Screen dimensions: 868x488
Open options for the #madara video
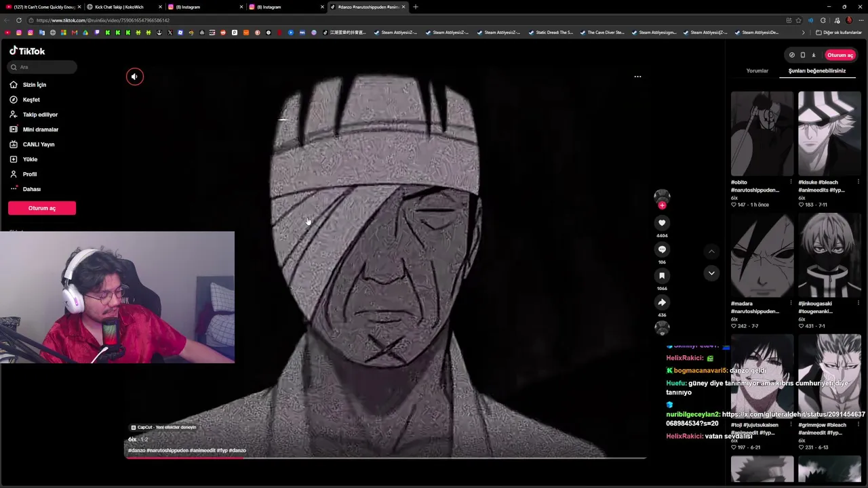point(791,304)
